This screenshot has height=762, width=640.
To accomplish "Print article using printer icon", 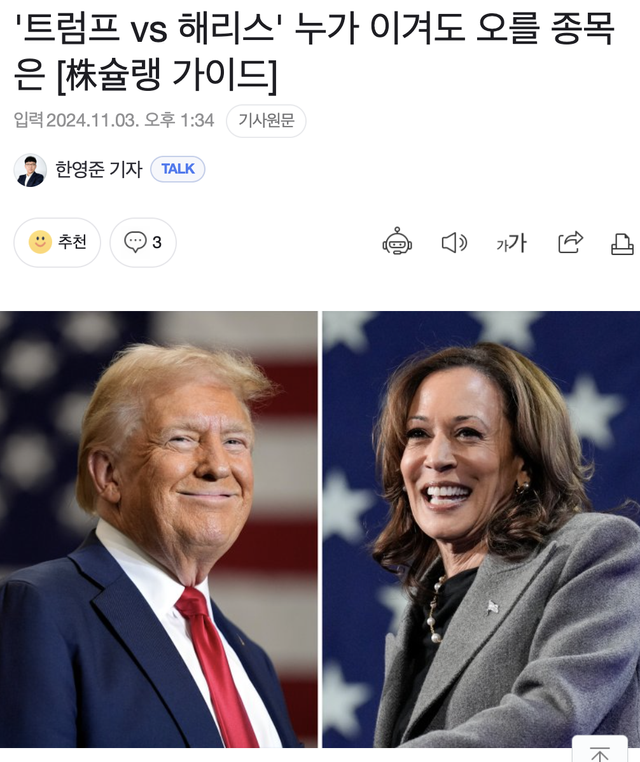I will click(x=622, y=243).
